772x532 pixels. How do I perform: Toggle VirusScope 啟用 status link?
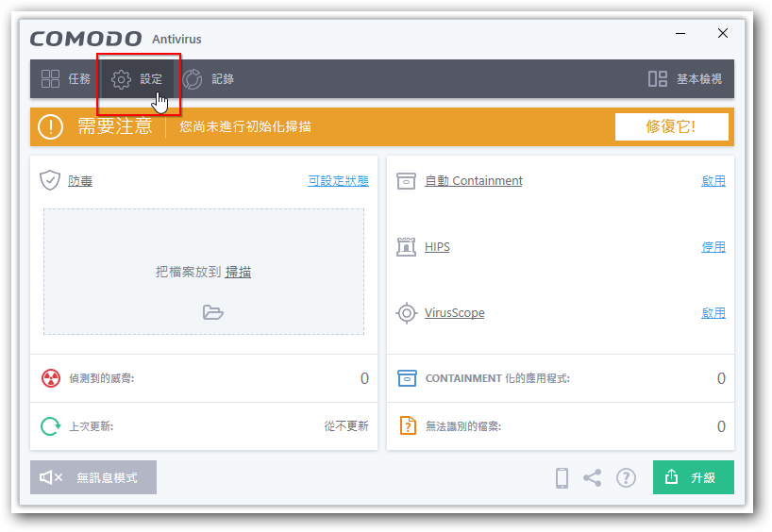[713, 313]
